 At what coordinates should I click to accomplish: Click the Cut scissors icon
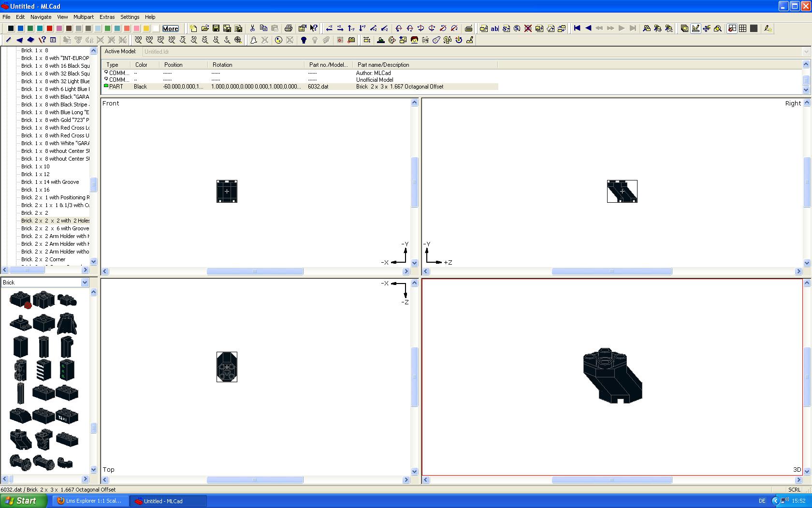pyautogui.click(x=252, y=29)
